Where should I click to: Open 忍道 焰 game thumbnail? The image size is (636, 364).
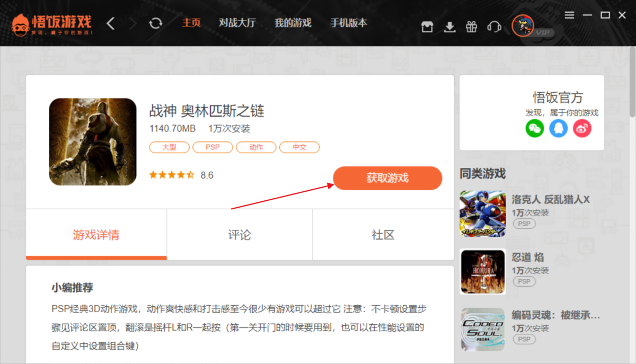pos(483,272)
